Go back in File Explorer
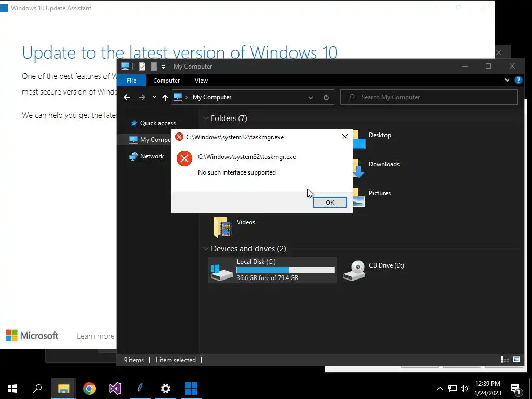 [x=127, y=97]
